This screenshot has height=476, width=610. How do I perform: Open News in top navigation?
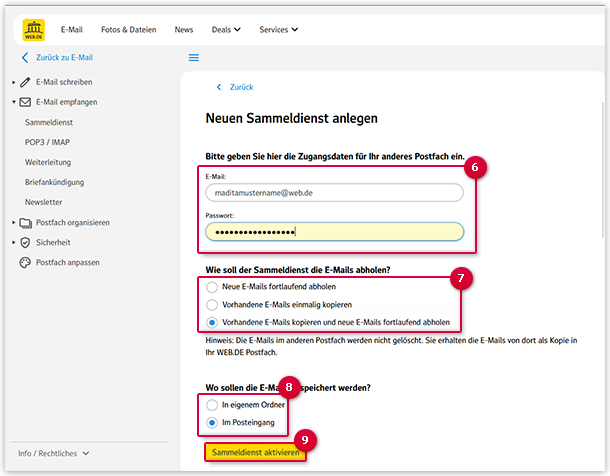[x=184, y=30]
